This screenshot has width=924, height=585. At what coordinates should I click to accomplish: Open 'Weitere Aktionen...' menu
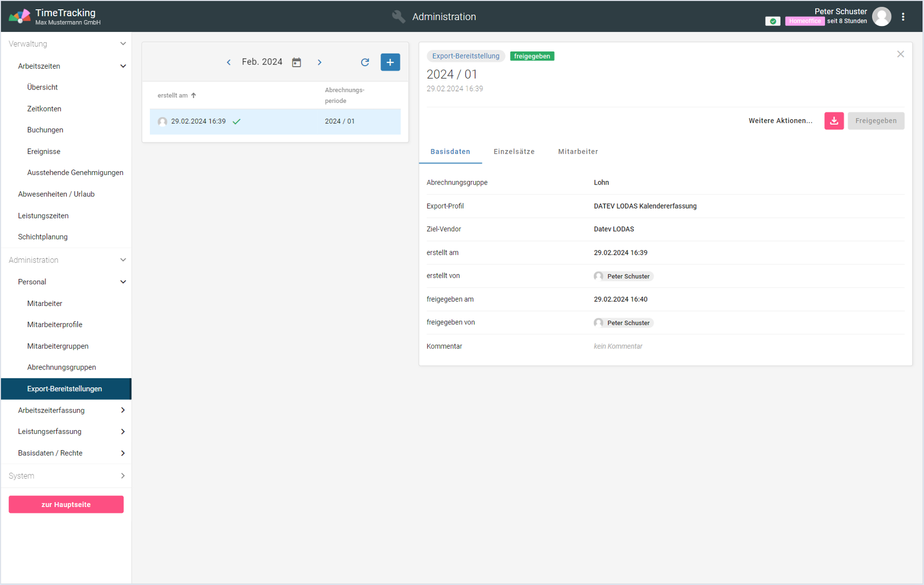pos(780,121)
